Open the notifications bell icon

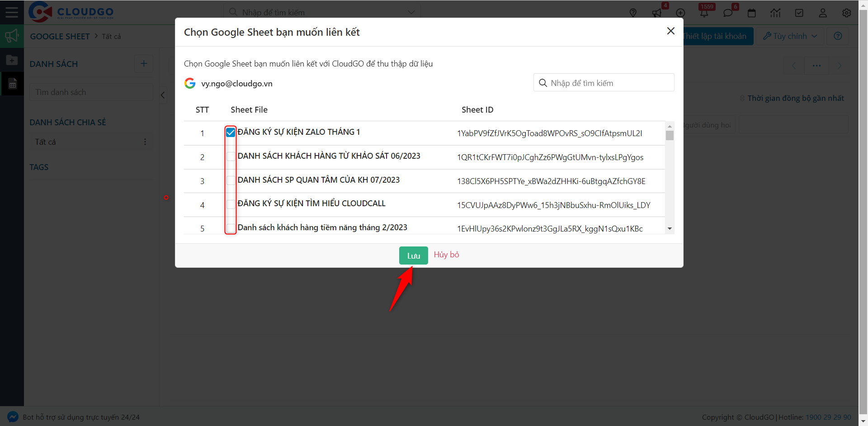[x=704, y=13]
